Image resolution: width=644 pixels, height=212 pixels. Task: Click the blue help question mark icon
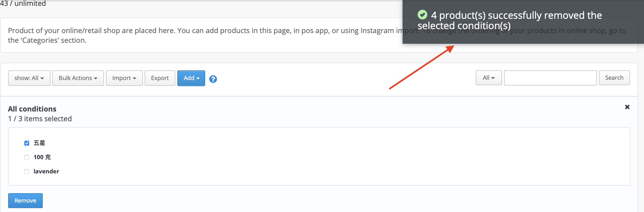213,79
